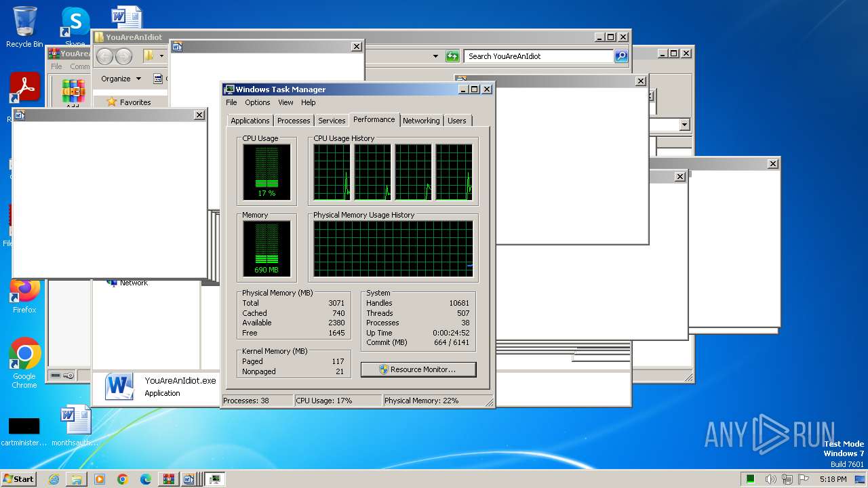868x488 pixels.
Task: Open the Recycle Bin desktop icon
Action: point(24,27)
